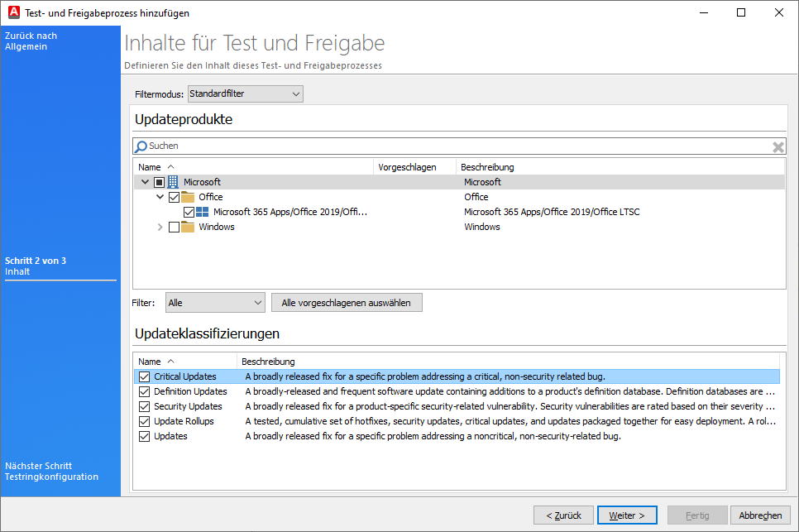
Task: Uncheck the Definition Updates checkbox
Action: click(144, 391)
